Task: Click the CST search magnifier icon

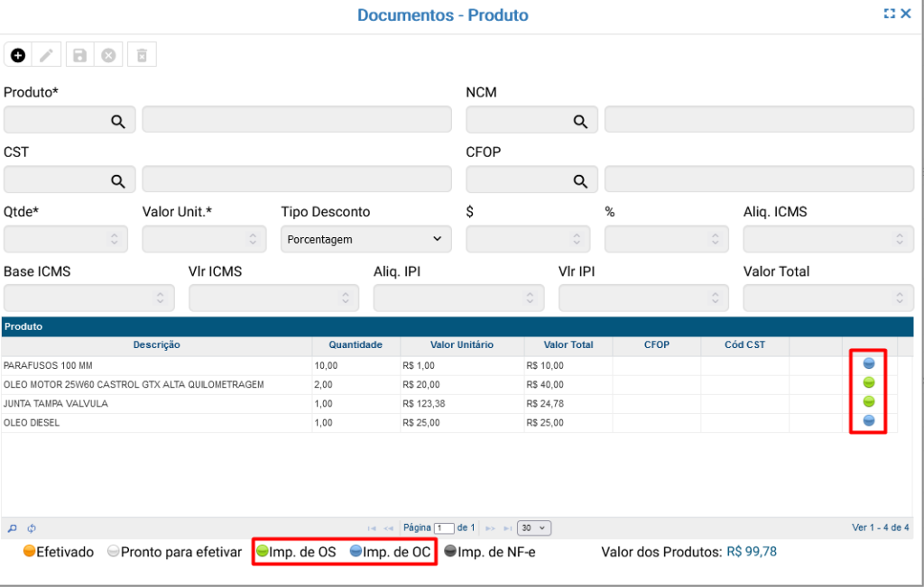Action: pos(117,180)
